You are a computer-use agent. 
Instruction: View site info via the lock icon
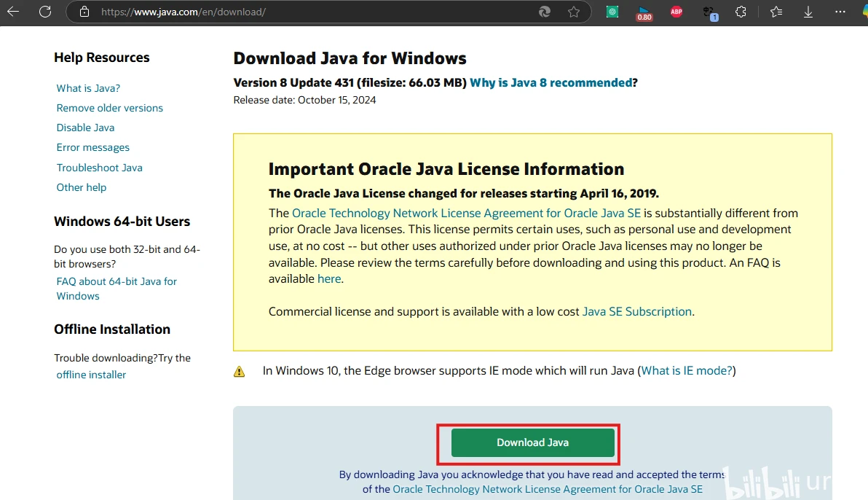point(84,12)
